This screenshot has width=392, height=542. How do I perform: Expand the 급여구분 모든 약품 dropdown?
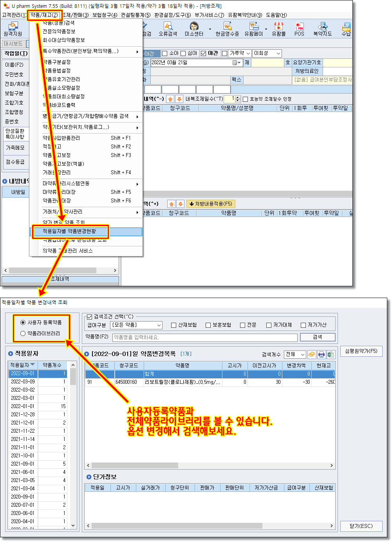click(x=159, y=325)
